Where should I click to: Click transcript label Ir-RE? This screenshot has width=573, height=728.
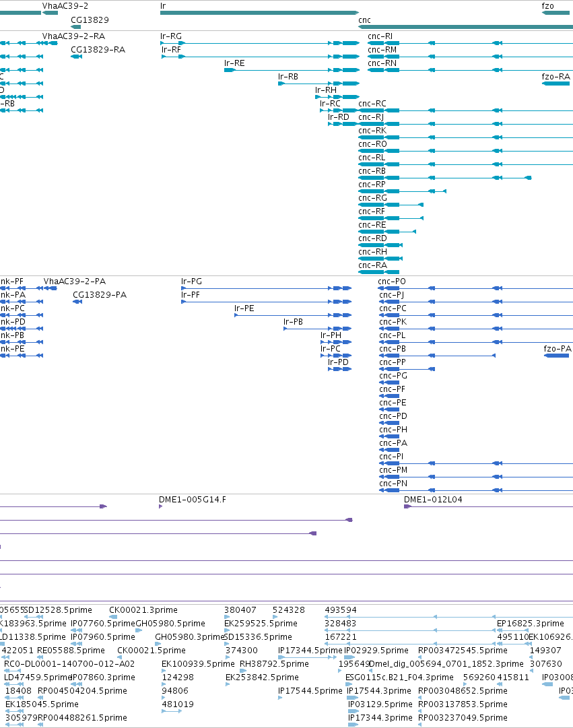pyautogui.click(x=234, y=63)
